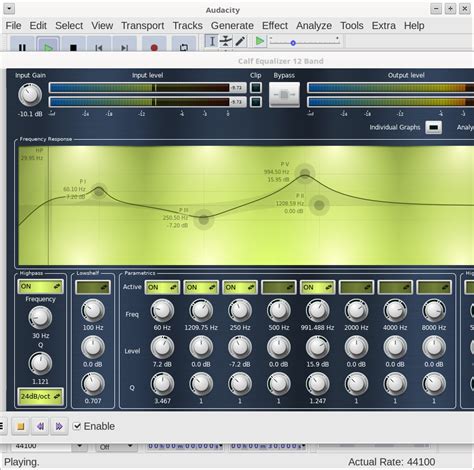Uncheck the Enable checkbox
The height and width of the screenshot is (470, 474).
77,426
